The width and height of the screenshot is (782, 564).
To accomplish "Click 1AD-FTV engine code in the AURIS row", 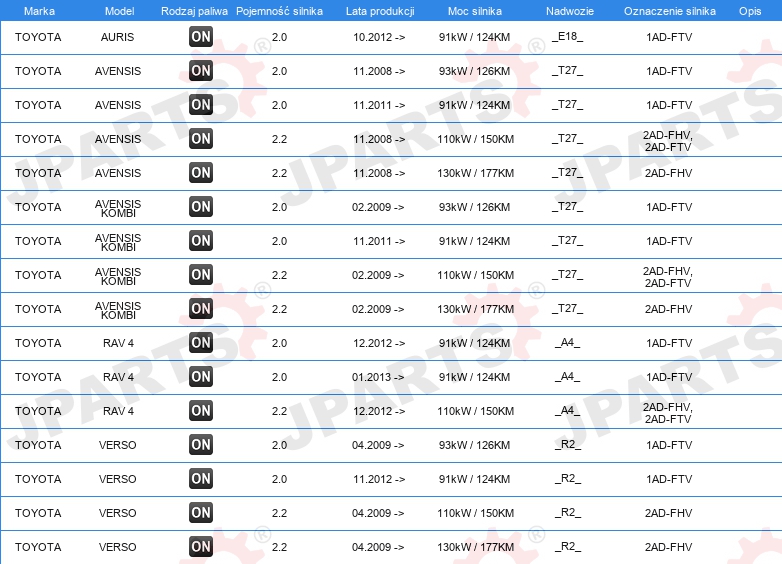I will pos(669,37).
